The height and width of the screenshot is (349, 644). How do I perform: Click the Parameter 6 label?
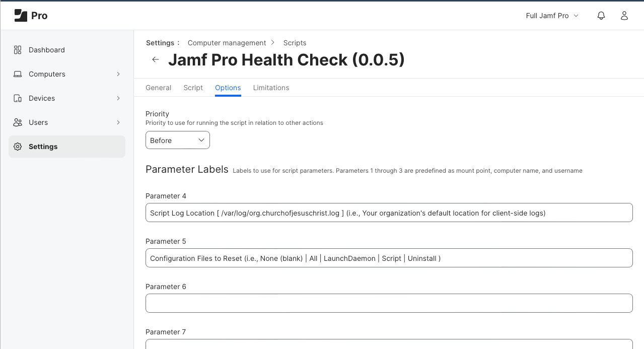166,287
